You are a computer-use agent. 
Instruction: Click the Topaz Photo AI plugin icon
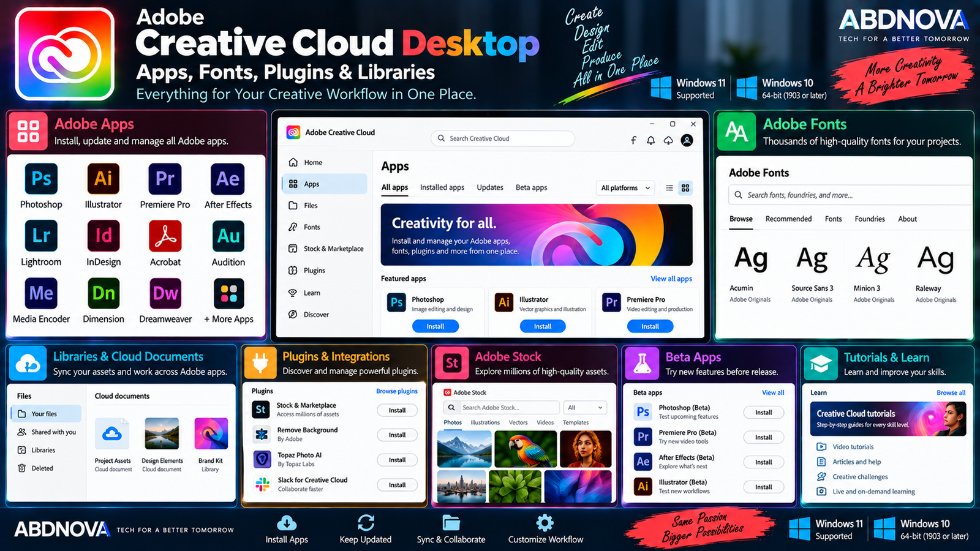coord(262,459)
